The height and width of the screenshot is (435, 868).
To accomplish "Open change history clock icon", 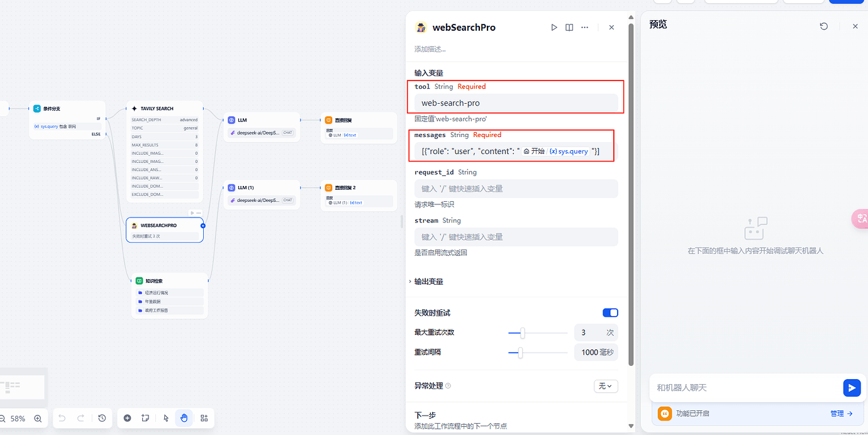I will 102,418.
